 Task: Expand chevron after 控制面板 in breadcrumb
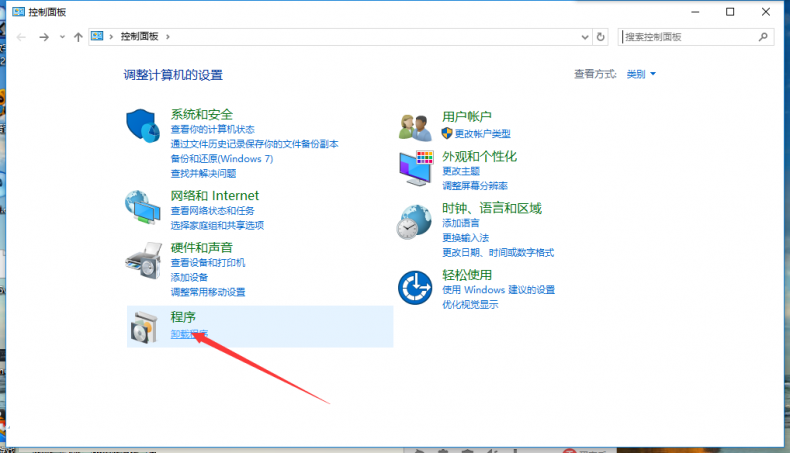(x=168, y=36)
